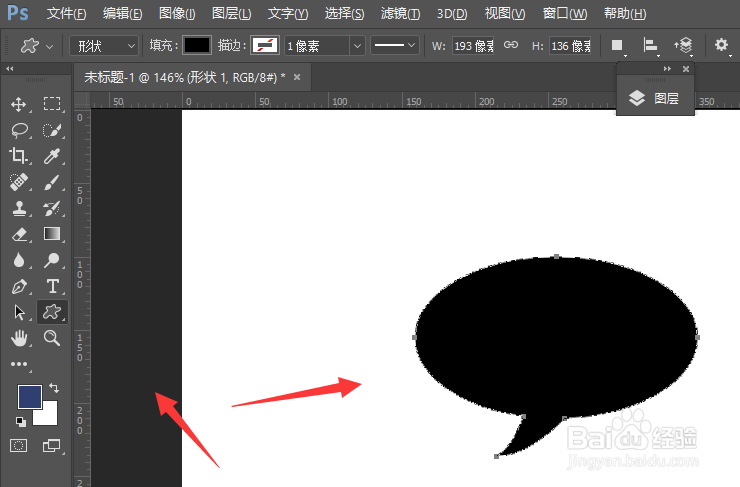Image resolution: width=740 pixels, height=487 pixels.
Task: Select the Zoom tool
Action: coord(52,338)
